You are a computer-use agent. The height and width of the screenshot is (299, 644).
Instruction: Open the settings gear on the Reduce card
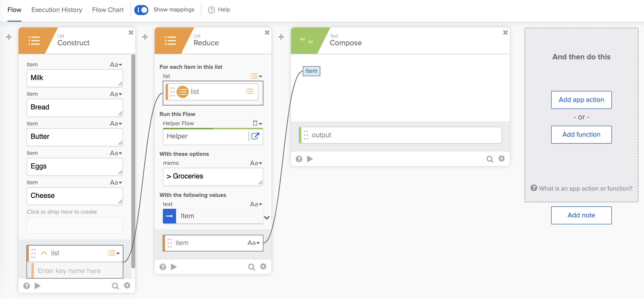coord(263,266)
